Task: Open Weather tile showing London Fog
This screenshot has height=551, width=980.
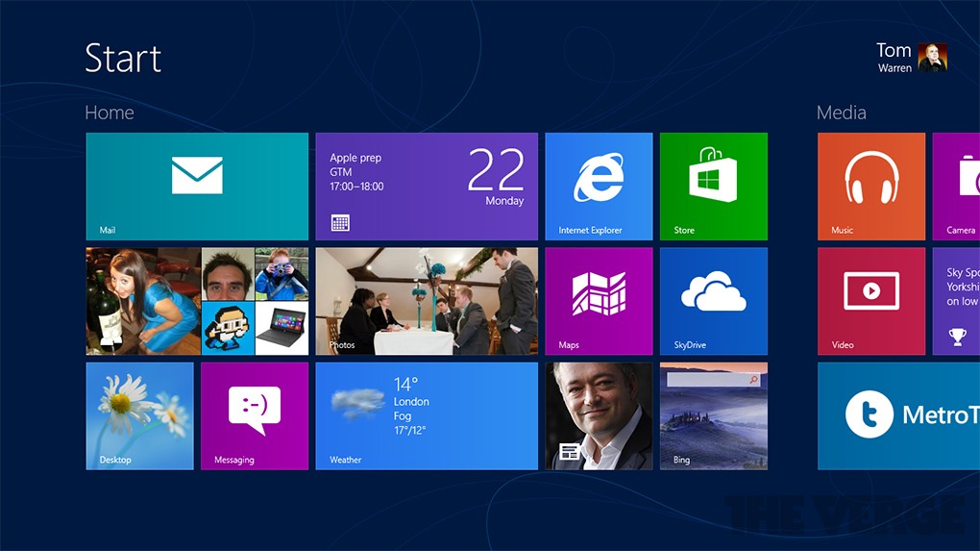Action: pyautogui.click(x=427, y=415)
